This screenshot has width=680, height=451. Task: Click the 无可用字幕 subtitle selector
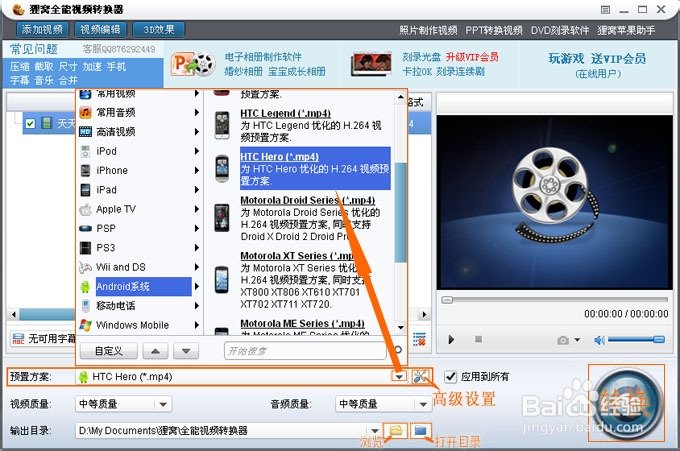tap(43, 339)
